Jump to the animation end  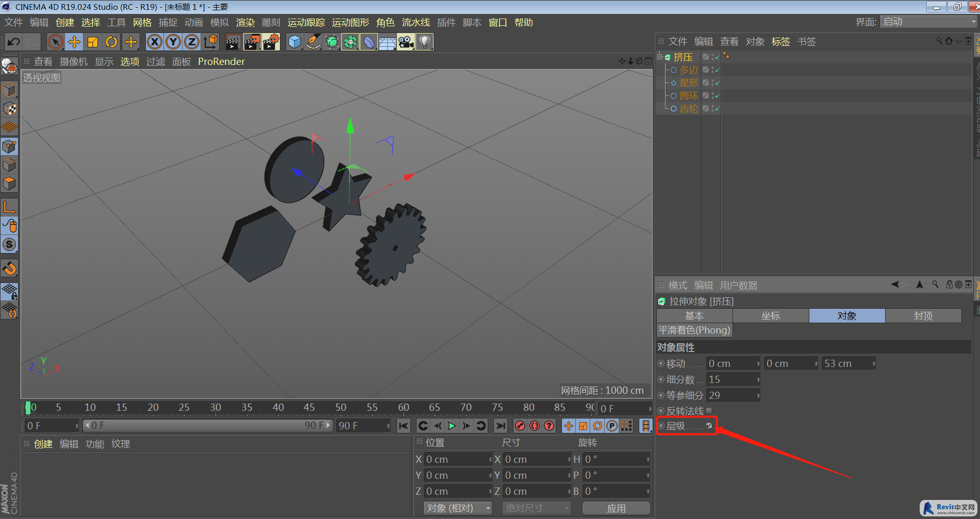click(500, 426)
